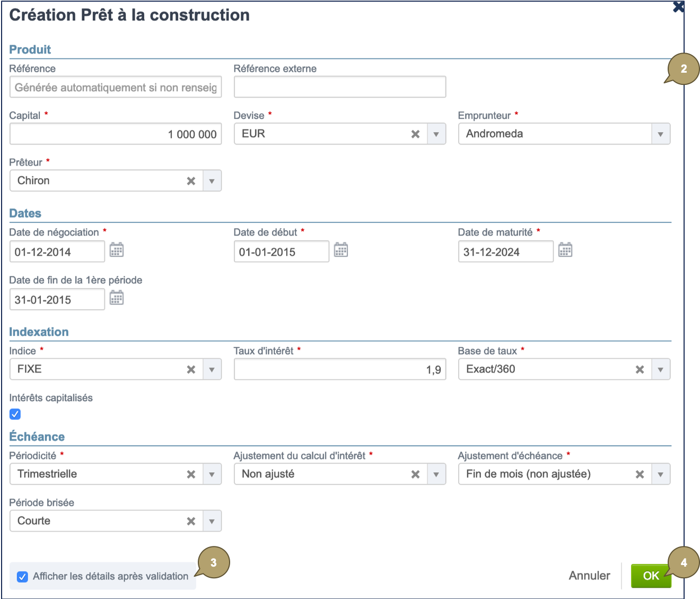The width and height of the screenshot is (700, 599).
Task: Clear the Courte broken period selection
Action: [x=191, y=520]
